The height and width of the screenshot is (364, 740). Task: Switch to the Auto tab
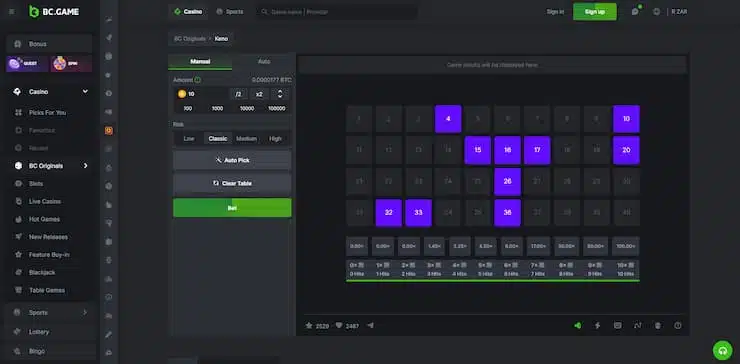(x=264, y=61)
